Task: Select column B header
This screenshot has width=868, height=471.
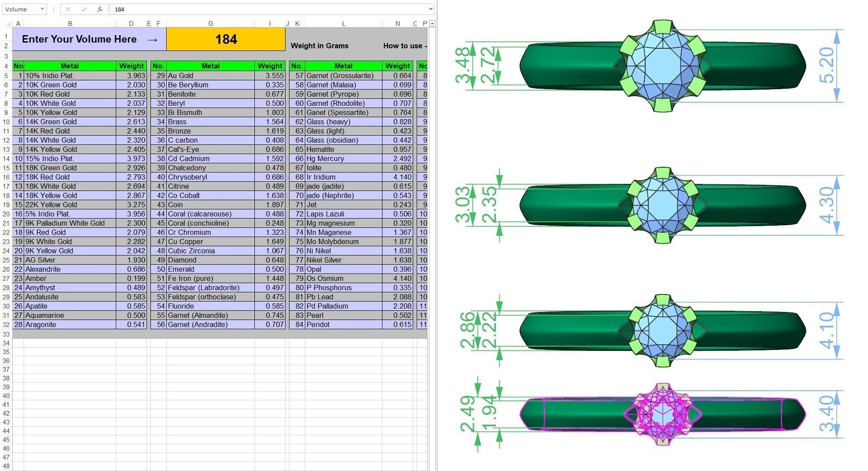Action: point(70,24)
